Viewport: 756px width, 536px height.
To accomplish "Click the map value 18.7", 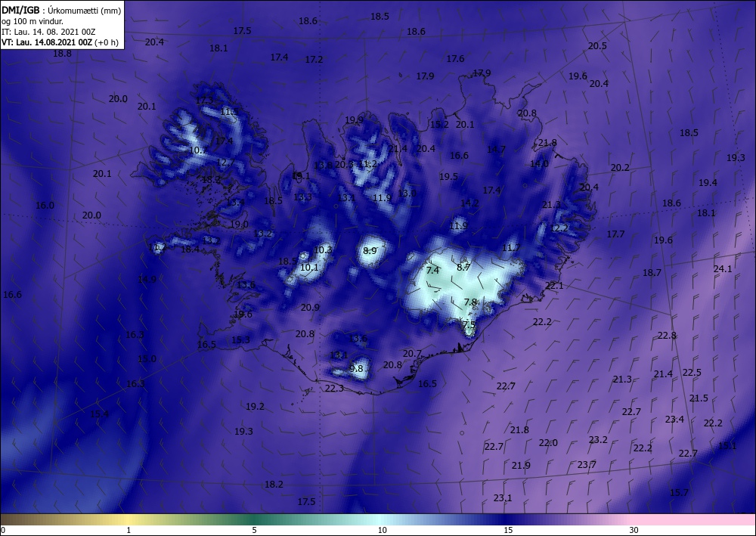I will [652, 273].
